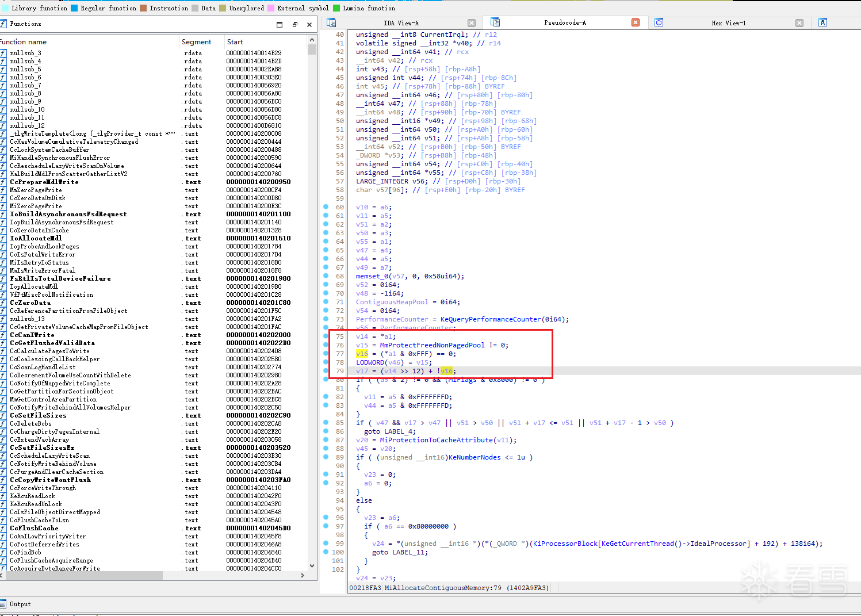Toggle breakpoint dot at pseudocode line 63

click(x=326, y=233)
